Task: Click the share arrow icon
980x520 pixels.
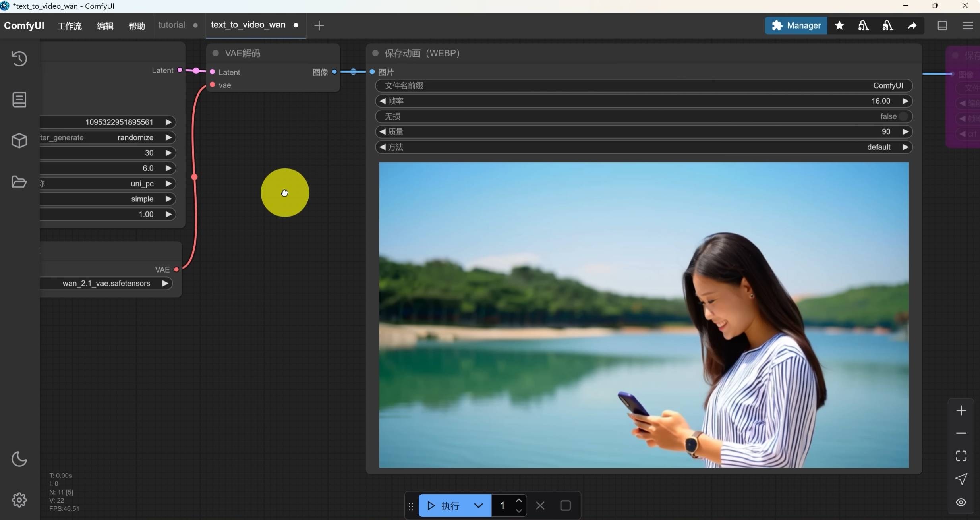Action: point(912,25)
